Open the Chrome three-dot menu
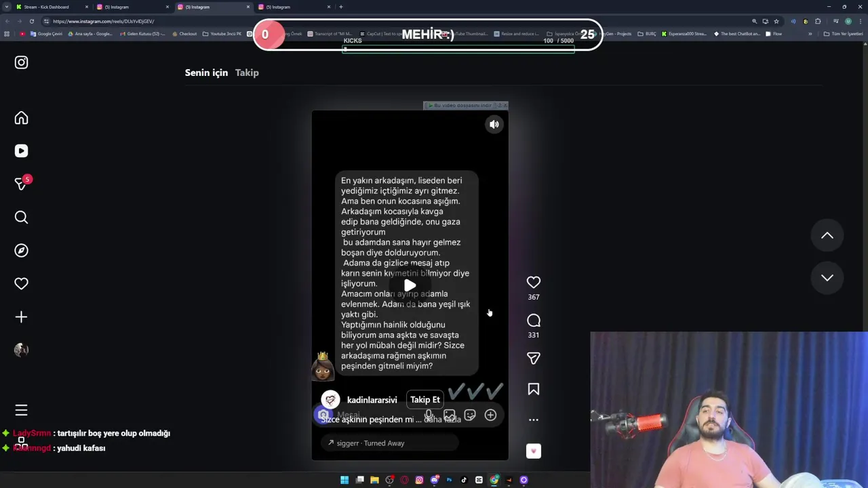This screenshot has width=868, height=488. [x=860, y=21]
